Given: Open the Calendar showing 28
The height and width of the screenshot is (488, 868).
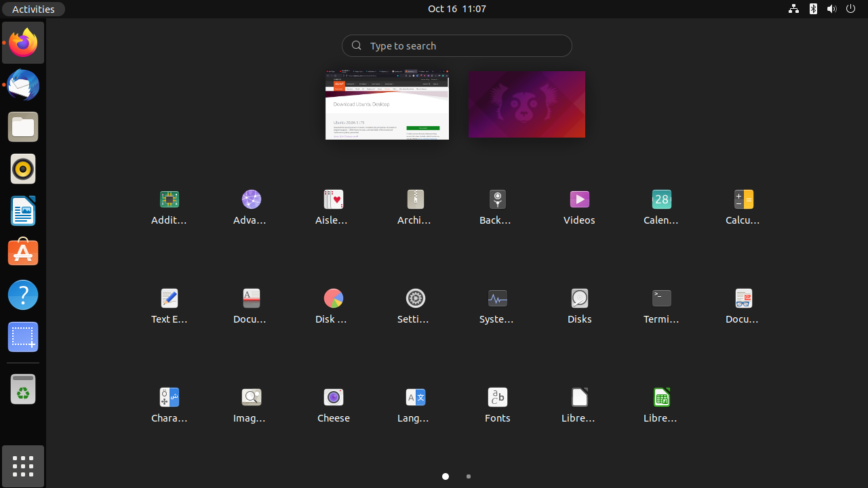Looking at the screenshot, I should coord(661,207).
